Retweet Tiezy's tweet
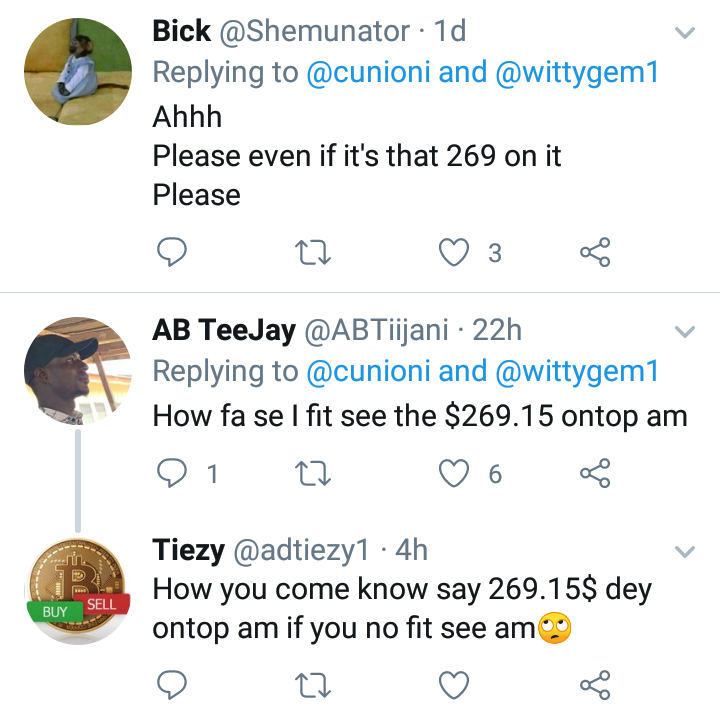Image resolution: width=720 pixels, height=711 pixels. [x=315, y=685]
